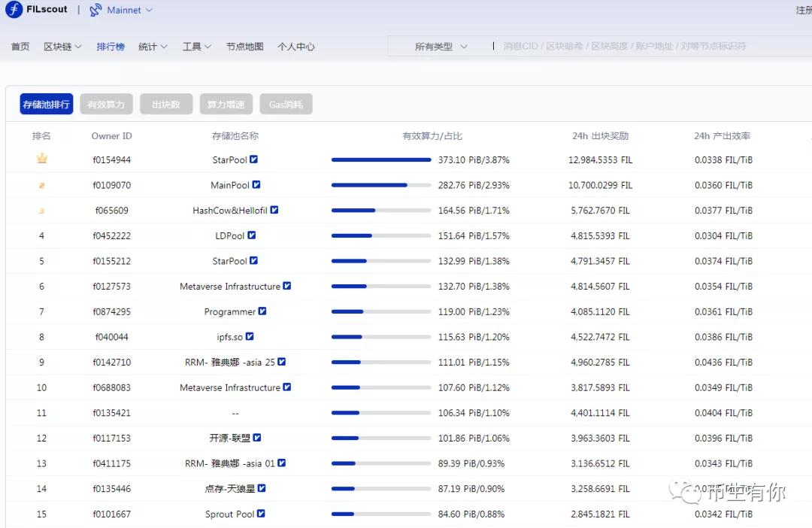Click StarPool's effective power progress bar

point(381,159)
